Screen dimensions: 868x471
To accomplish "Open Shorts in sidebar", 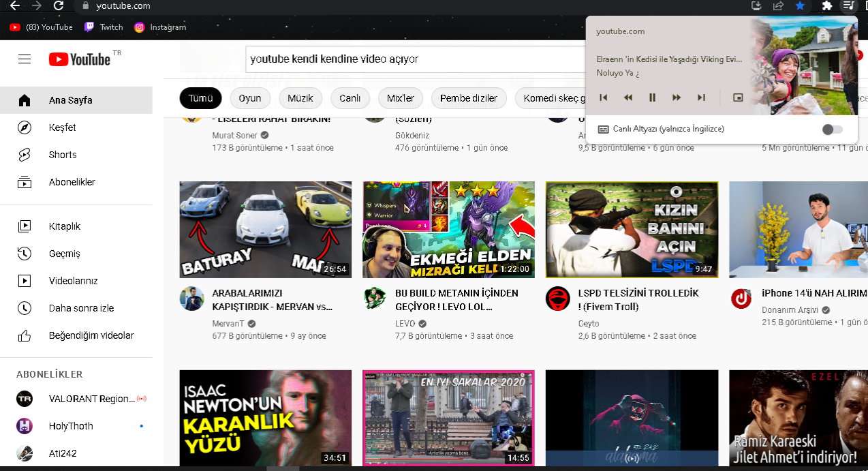I will tap(76, 155).
